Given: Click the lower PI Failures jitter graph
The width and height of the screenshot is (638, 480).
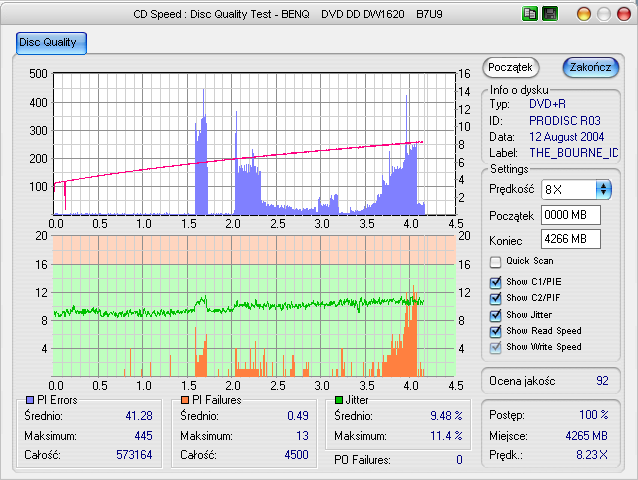Looking at the screenshot, I should coord(254,306).
